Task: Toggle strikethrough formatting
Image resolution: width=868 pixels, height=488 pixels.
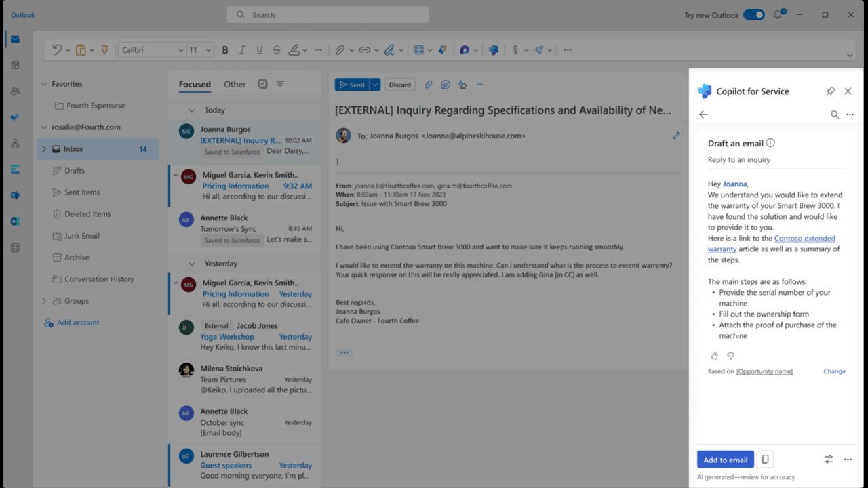Action: (277, 49)
